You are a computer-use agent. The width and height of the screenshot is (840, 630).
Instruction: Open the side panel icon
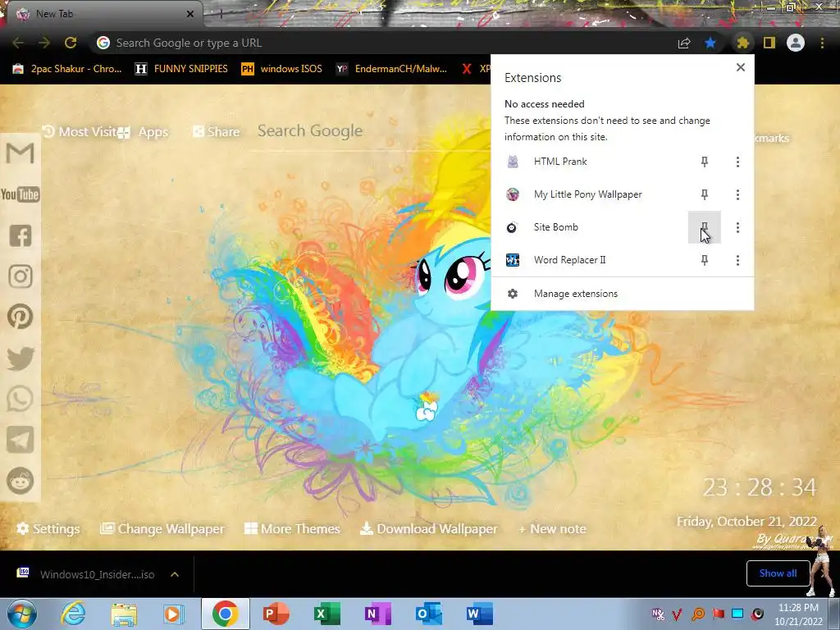769,43
